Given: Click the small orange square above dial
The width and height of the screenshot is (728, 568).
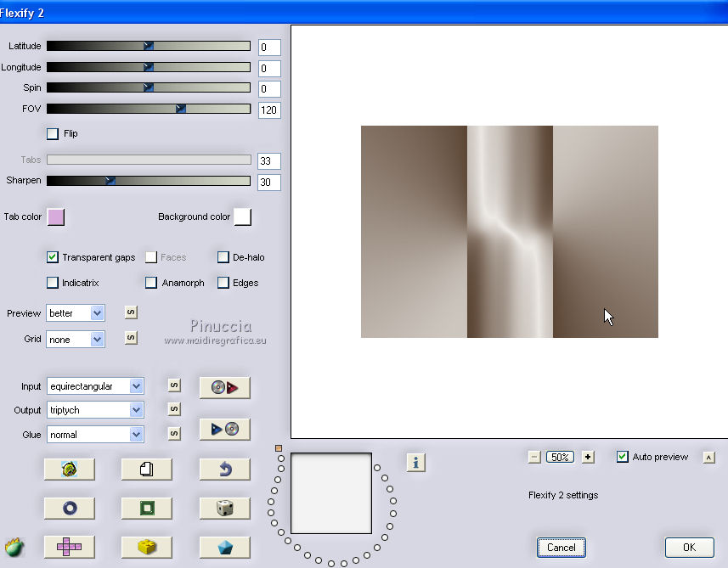Looking at the screenshot, I should pos(279,448).
